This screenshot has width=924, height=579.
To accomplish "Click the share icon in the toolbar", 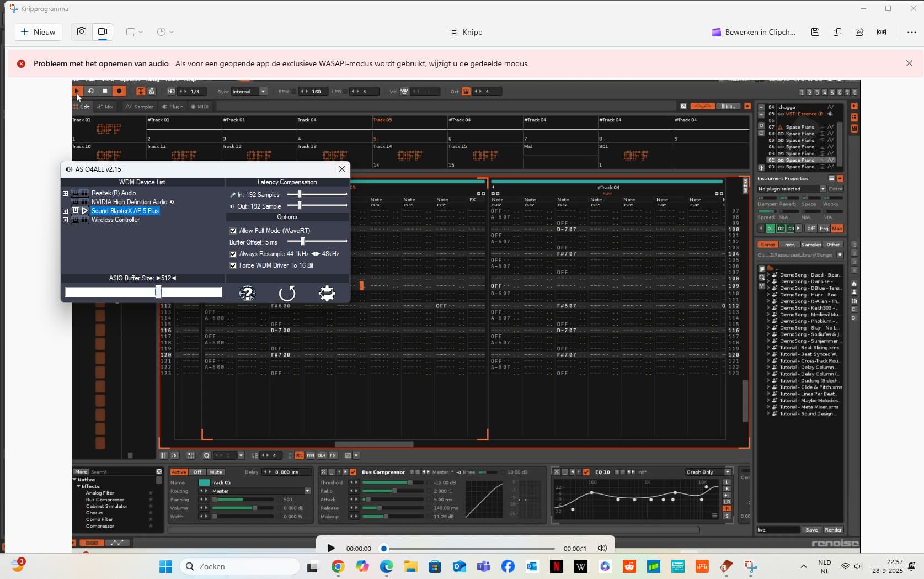I will click(859, 32).
